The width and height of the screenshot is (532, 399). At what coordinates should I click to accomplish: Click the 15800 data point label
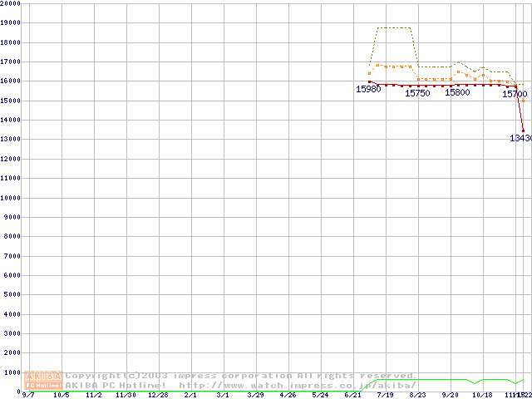point(457,92)
